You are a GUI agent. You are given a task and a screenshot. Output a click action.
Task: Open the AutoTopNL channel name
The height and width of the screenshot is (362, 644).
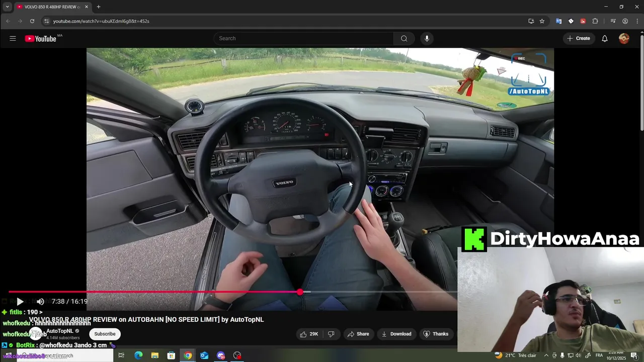pyautogui.click(x=60, y=331)
